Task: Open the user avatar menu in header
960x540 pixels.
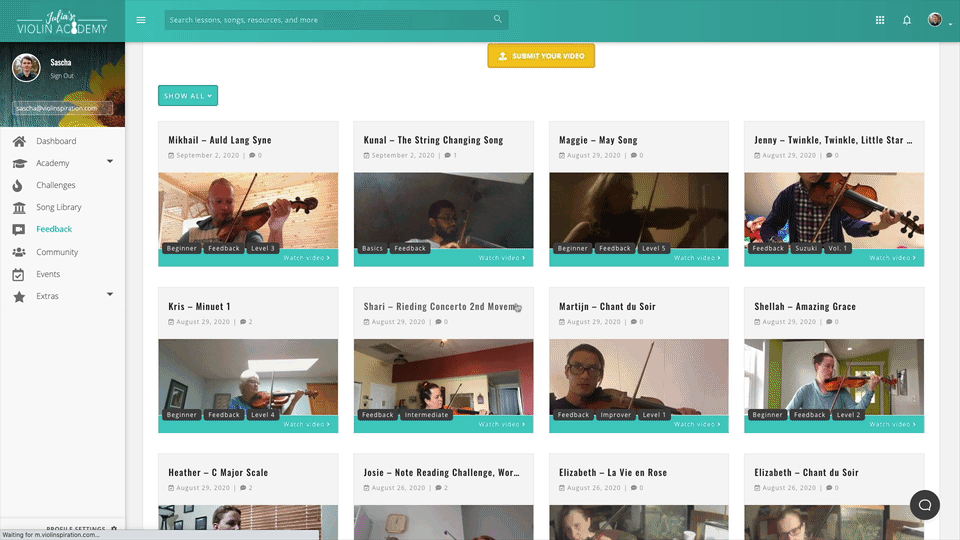Action: click(935, 20)
